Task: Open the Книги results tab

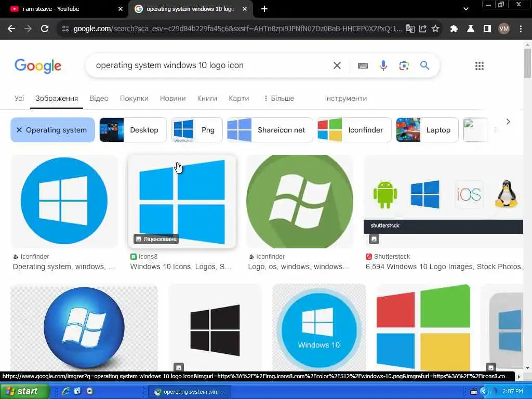Action: tap(207, 98)
